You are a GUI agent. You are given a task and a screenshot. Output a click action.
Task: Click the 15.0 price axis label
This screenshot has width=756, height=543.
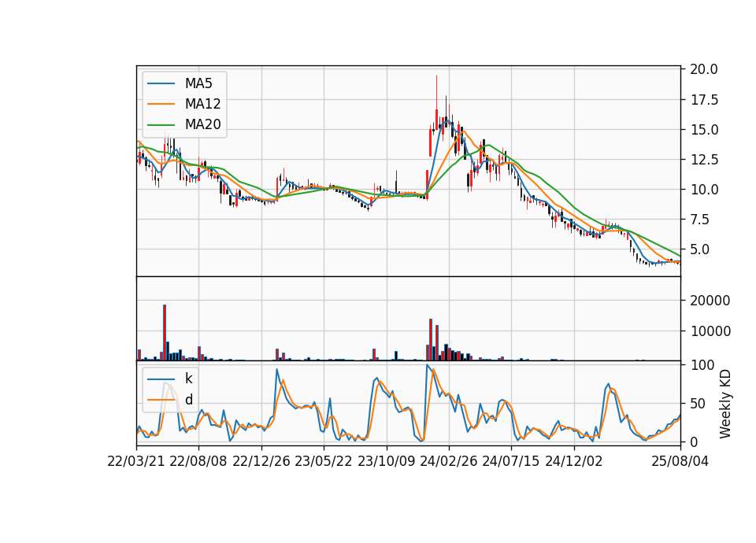704,130
